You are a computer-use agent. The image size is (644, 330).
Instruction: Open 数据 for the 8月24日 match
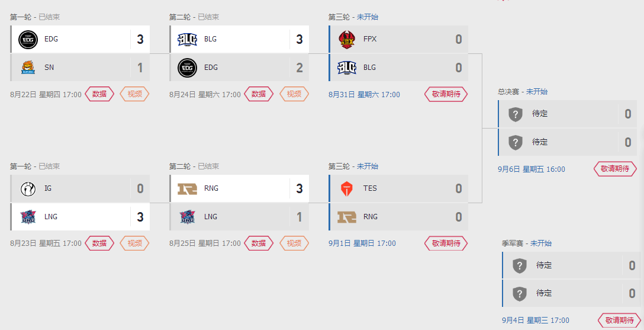click(x=259, y=94)
